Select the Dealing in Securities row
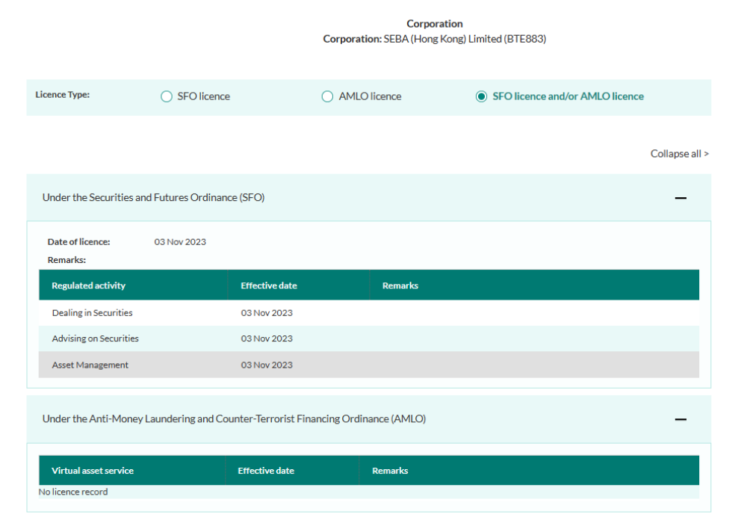Viewport: 750px width, 529px height. (92, 313)
